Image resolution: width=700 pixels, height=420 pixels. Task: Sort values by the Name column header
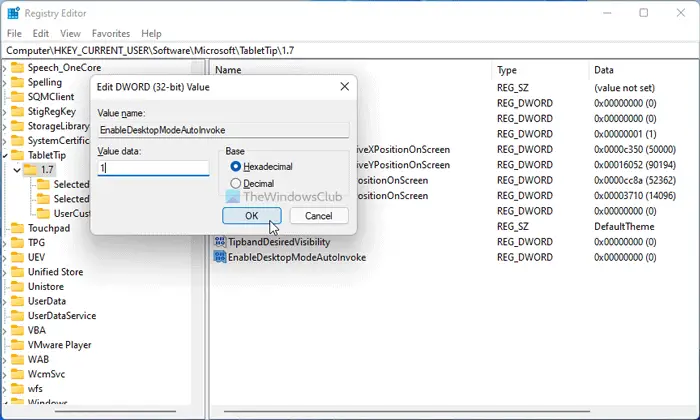[228, 70]
